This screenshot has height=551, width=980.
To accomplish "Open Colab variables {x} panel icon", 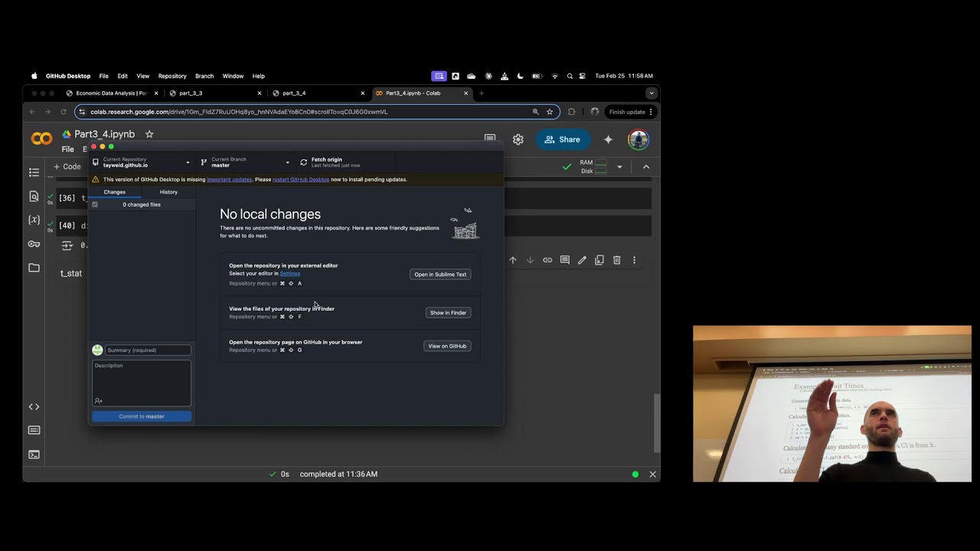I will click(34, 220).
